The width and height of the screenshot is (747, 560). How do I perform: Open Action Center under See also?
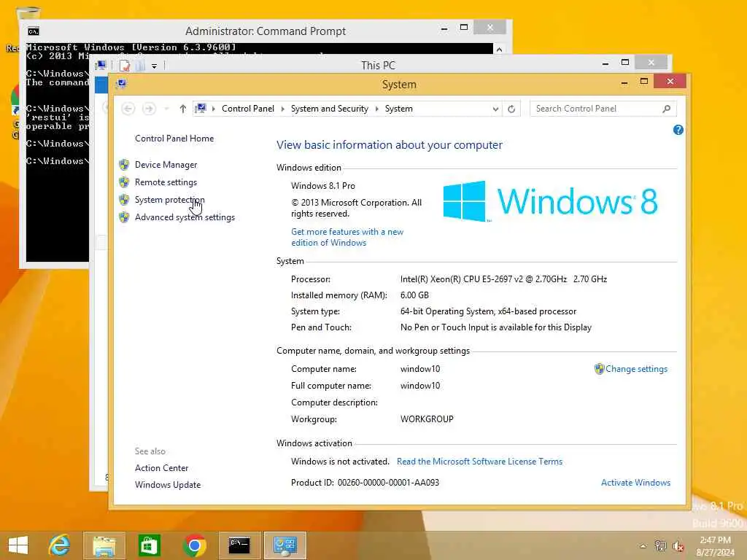point(161,468)
